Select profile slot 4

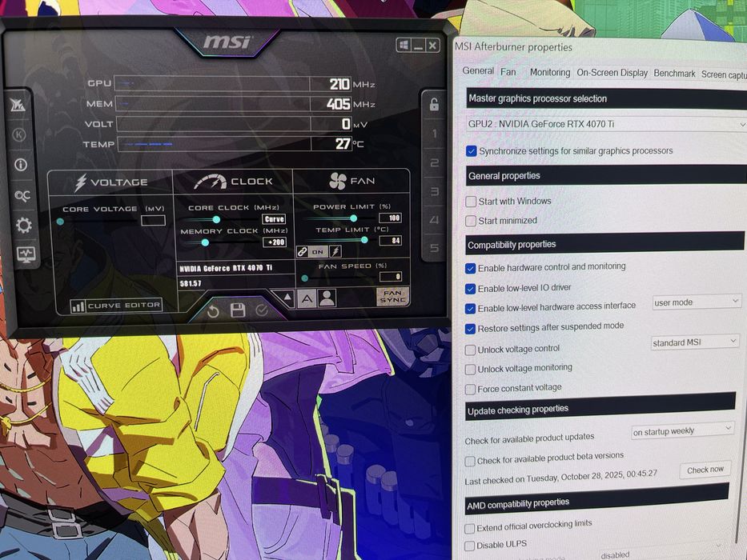(x=435, y=219)
